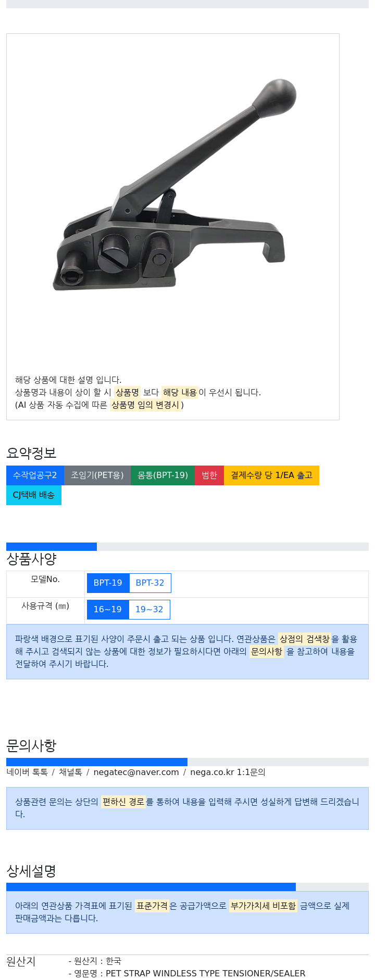Image resolution: width=375 pixels, height=980 pixels.
Task: Click the 상점의 검색창 highlighted text
Action: click(x=305, y=639)
